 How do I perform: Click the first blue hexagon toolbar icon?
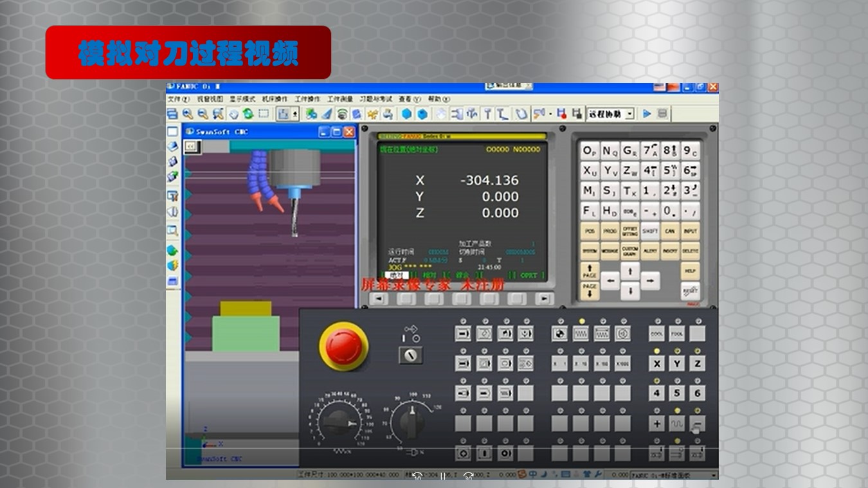point(406,114)
